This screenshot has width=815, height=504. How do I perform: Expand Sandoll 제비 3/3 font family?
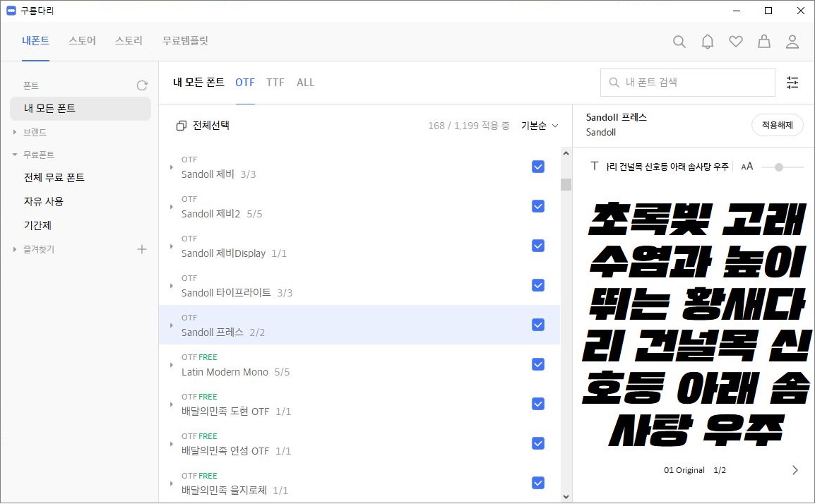point(171,167)
